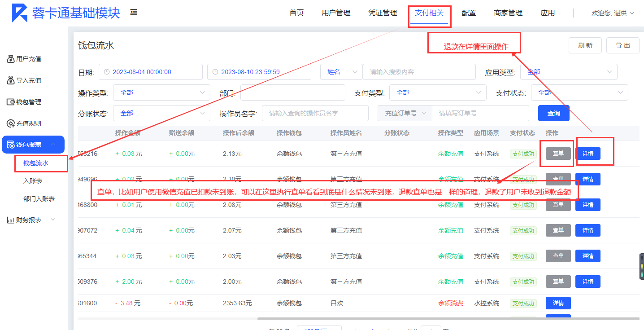Click the end date clock icon
This screenshot has height=330, width=644.
click(215, 72)
